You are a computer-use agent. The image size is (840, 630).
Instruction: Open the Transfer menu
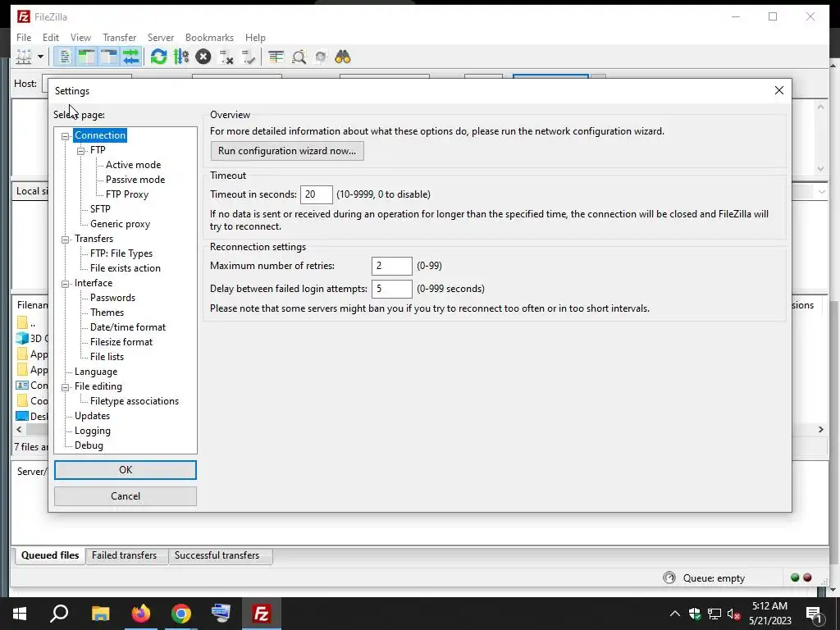[120, 38]
